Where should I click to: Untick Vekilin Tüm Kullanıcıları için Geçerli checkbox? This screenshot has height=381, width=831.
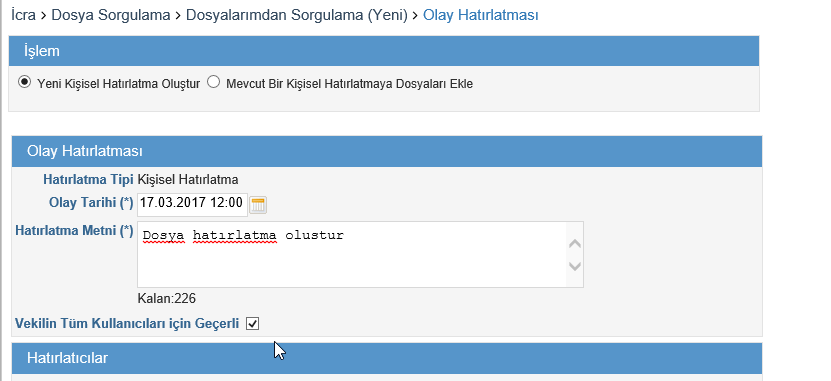click(x=253, y=323)
